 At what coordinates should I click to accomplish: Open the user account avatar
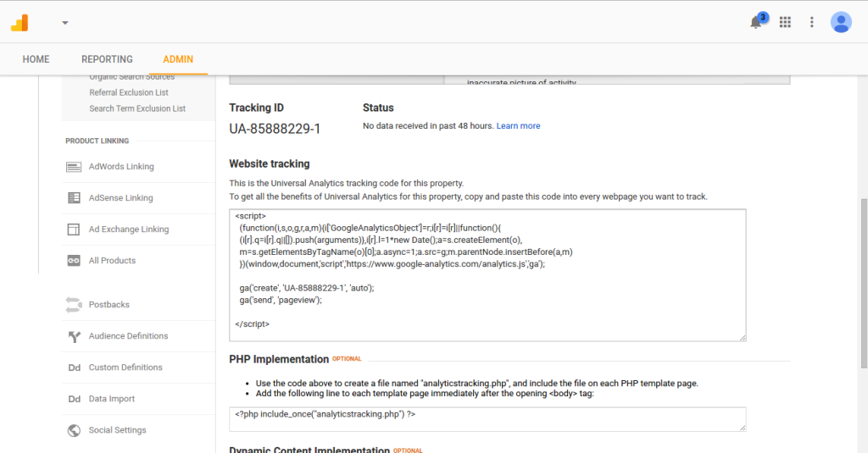840,22
